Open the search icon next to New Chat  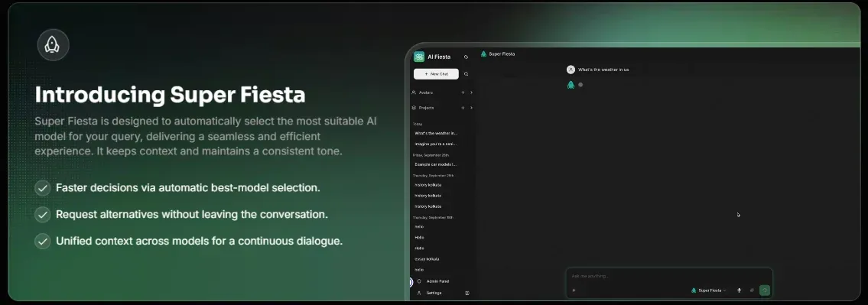466,73
